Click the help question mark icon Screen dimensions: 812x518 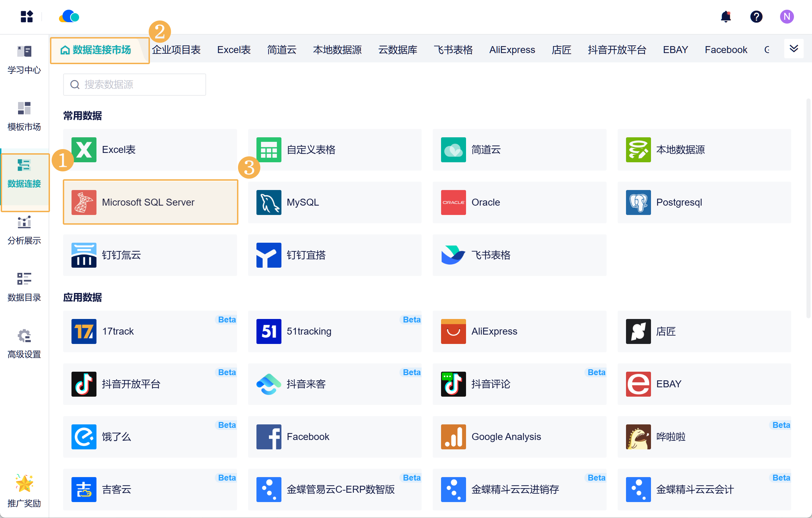pyautogui.click(x=756, y=17)
